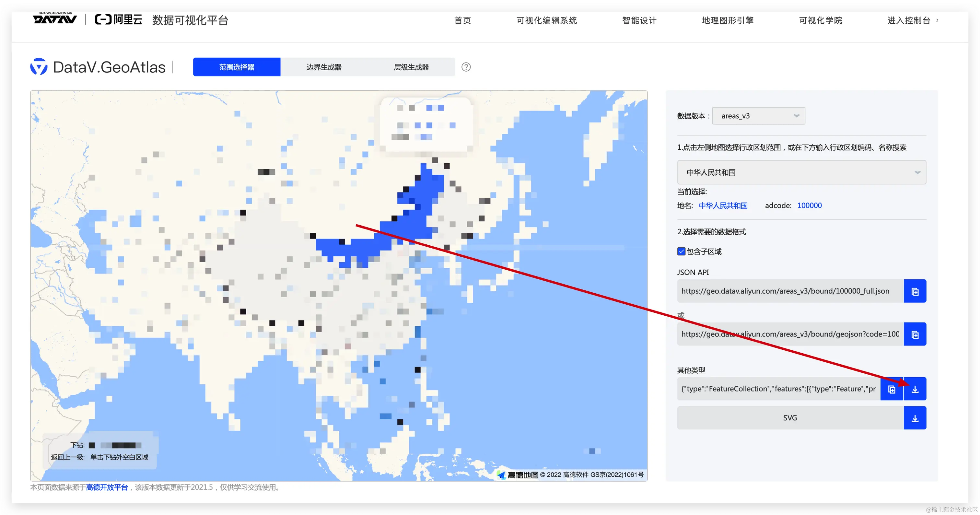
Task: Open the areas_v3 data version dropdown
Action: pos(758,116)
